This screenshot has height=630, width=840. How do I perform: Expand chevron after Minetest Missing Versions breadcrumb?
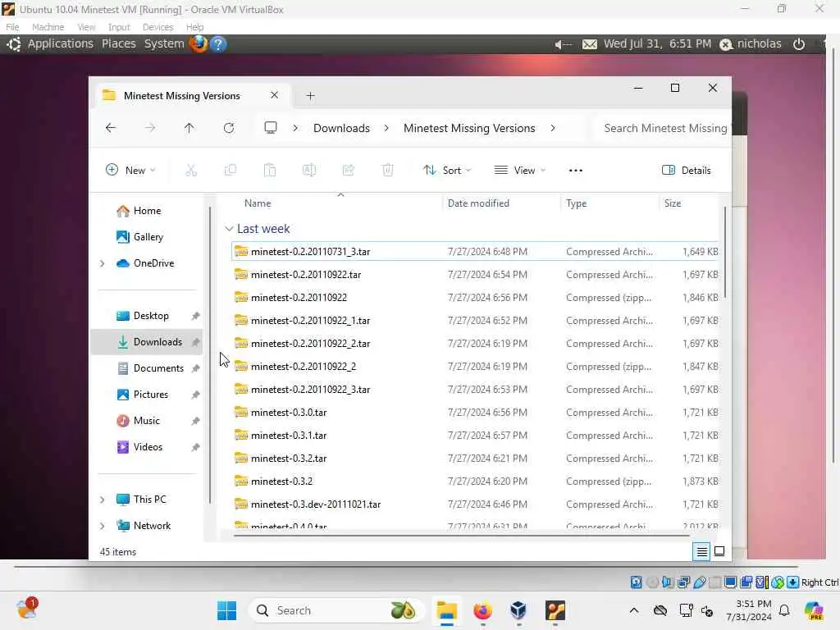pyautogui.click(x=552, y=128)
